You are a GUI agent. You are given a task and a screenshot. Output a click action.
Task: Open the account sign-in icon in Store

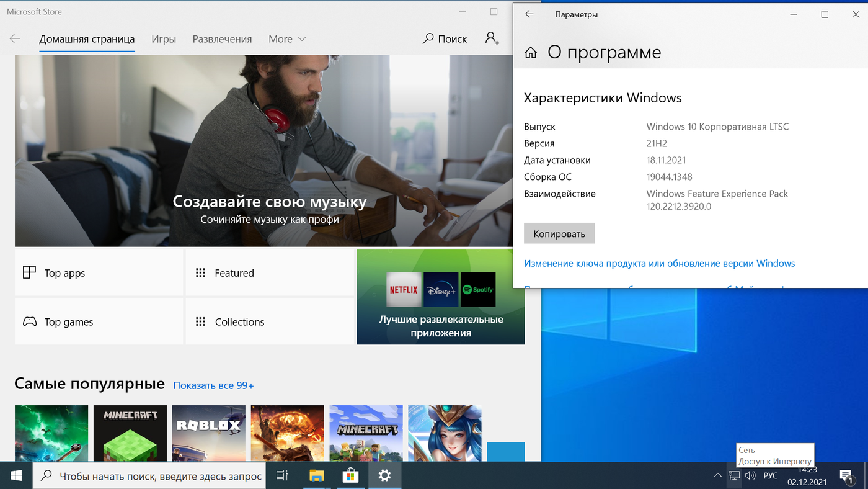pyautogui.click(x=492, y=38)
